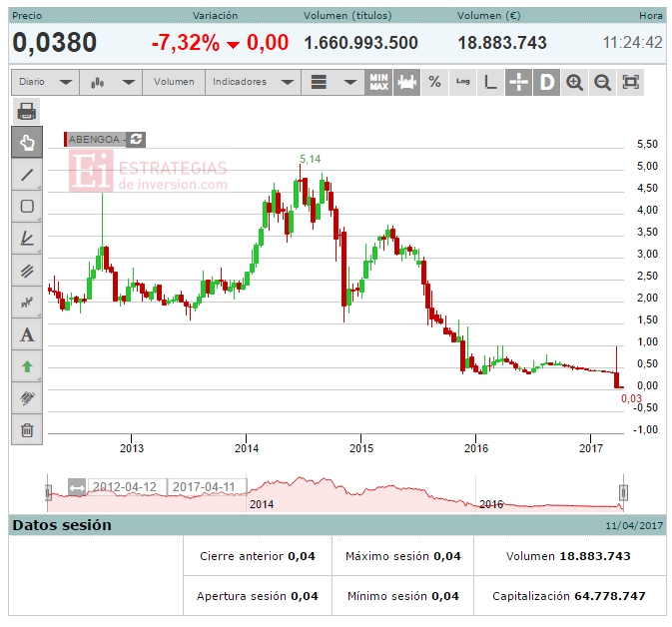This screenshot has width=672, height=627.
Task: Click the 2012-04-12 start date field
Action: click(x=127, y=487)
